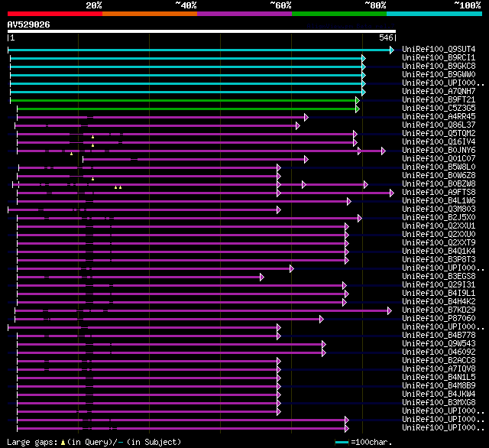This screenshot has width=489, height=448.
Task: Click the purple end arrowhead of A9FTS8 alignment
Action: tap(392, 193)
